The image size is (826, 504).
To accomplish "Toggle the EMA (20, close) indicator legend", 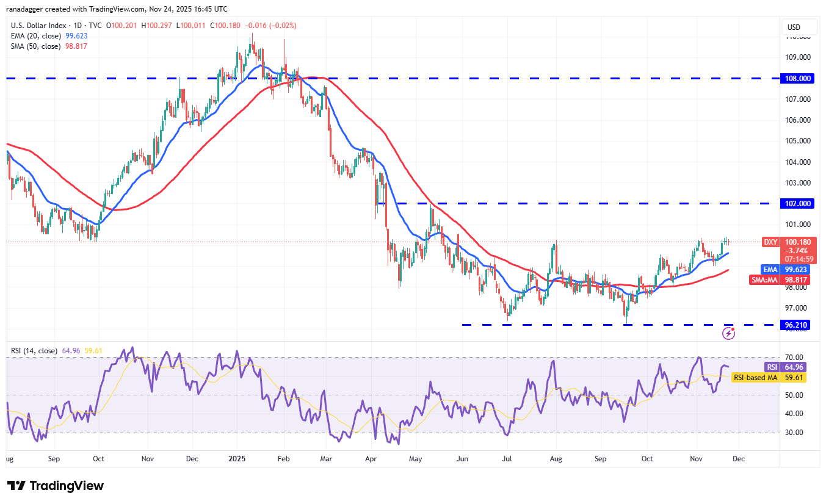I will [37, 36].
